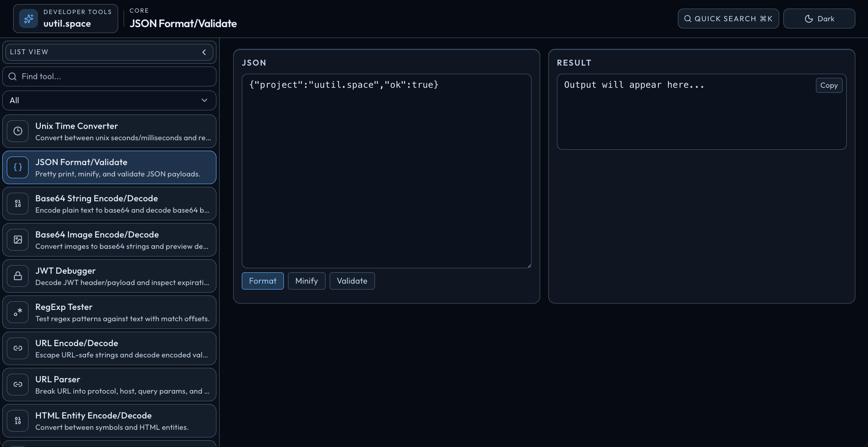Open the All category filter dropdown
The width and height of the screenshot is (868, 447).
(x=109, y=100)
